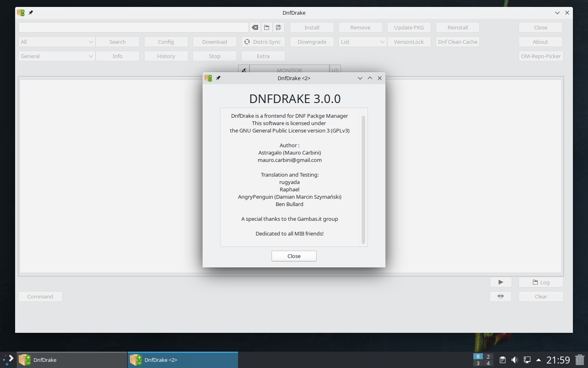Click the pin icon in main DnfDrake titlebar
The height and width of the screenshot is (368, 588).
(31, 13)
